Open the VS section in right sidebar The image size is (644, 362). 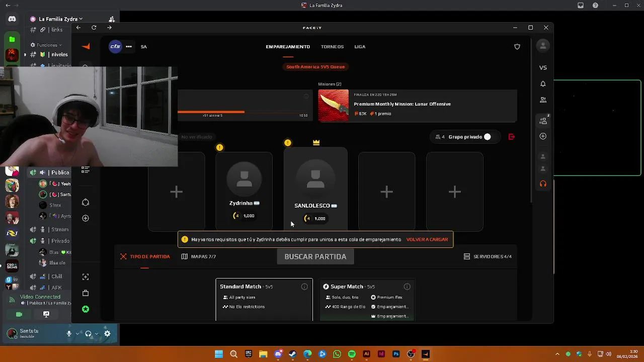[x=543, y=67]
